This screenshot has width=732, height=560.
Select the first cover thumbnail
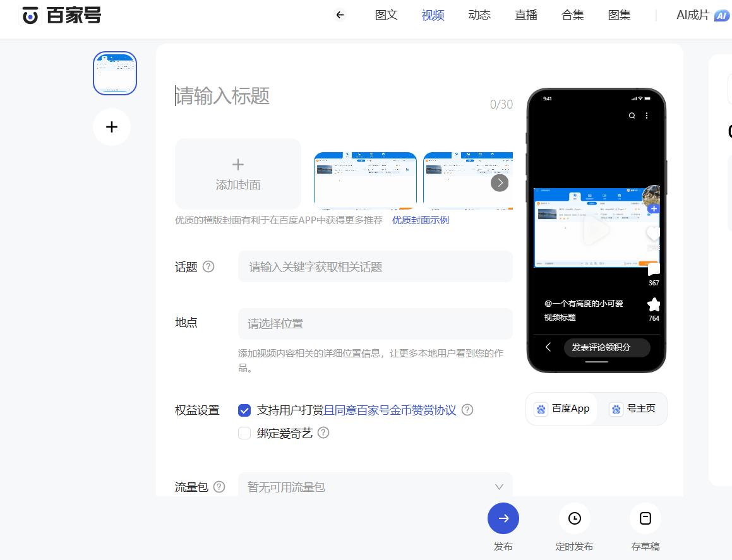[x=365, y=180]
